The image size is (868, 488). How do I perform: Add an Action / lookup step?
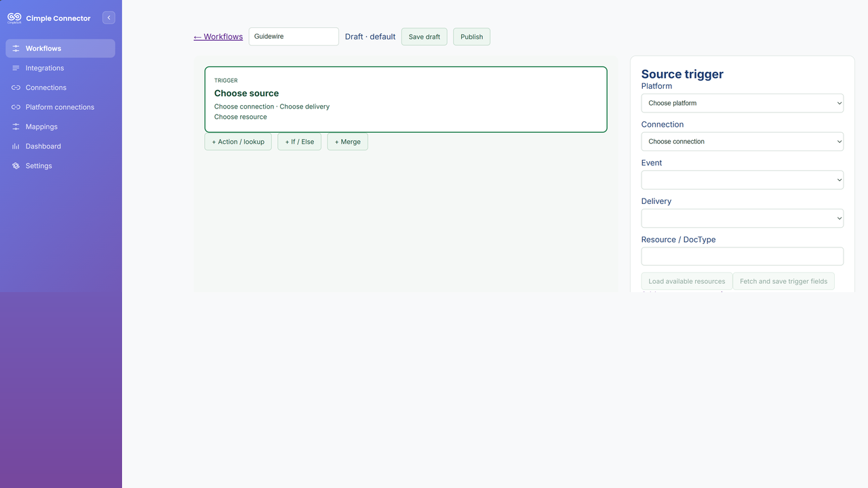click(238, 142)
